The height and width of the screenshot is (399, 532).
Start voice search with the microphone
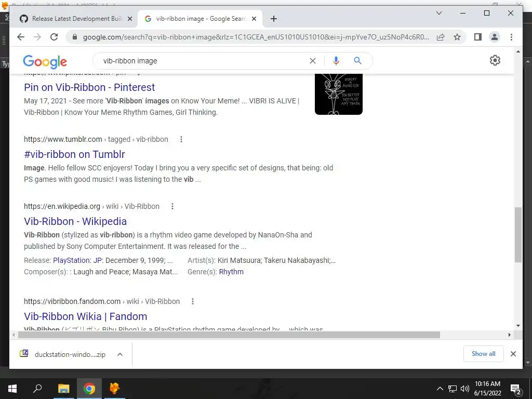336,61
